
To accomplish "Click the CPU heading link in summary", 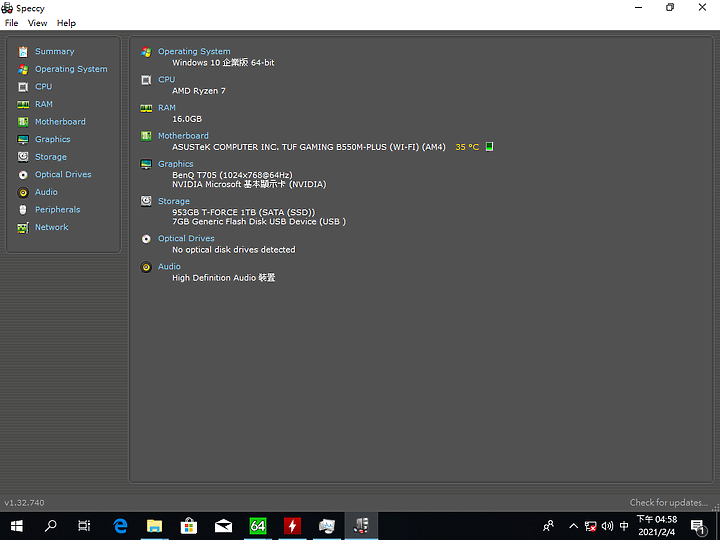I will click(x=167, y=79).
